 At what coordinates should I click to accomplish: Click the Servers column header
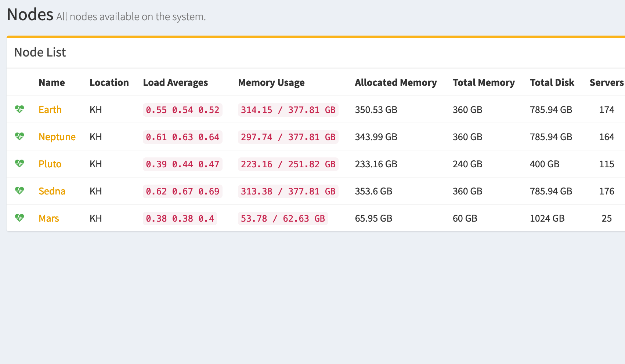click(606, 83)
